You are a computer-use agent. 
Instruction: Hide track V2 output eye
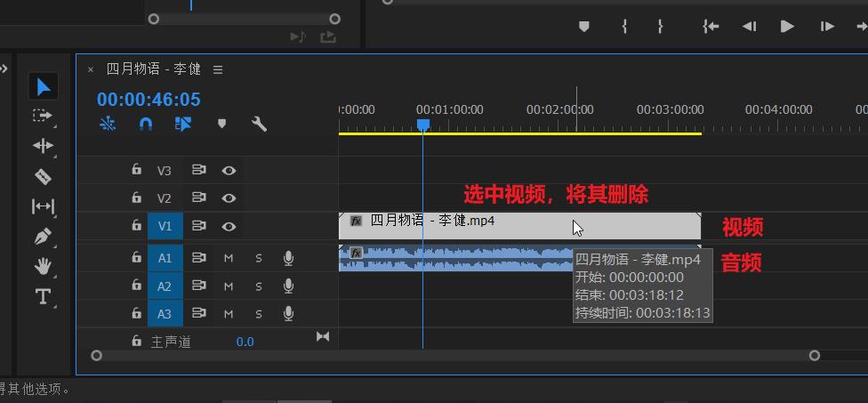point(229,198)
